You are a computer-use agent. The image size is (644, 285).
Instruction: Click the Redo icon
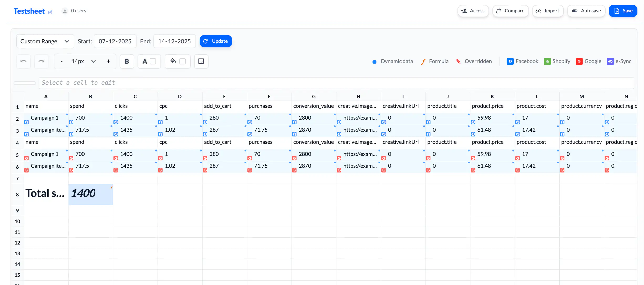(41, 61)
